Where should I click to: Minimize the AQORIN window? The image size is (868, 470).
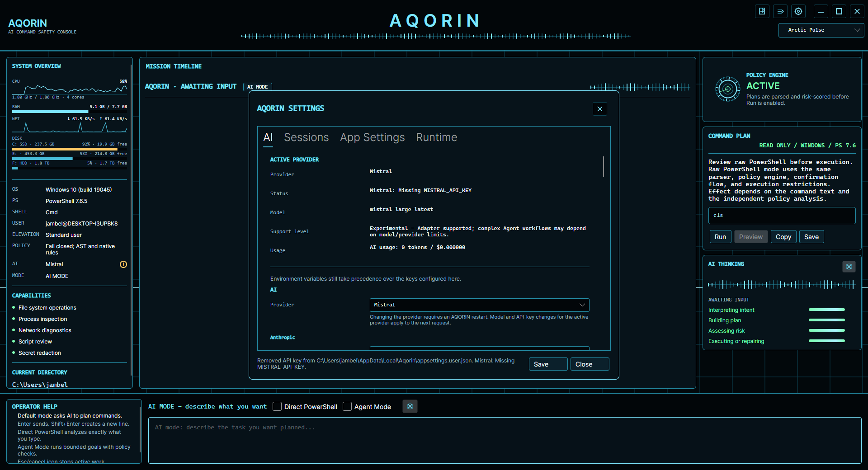821,11
